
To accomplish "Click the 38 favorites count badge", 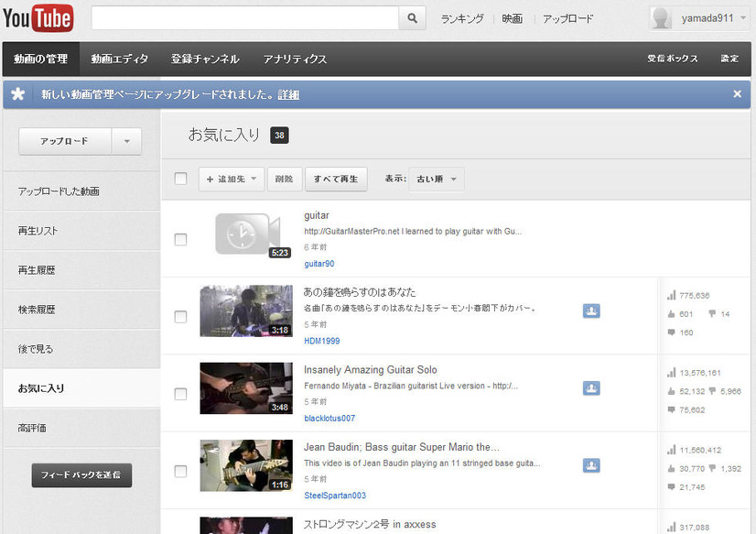I will (x=280, y=135).
